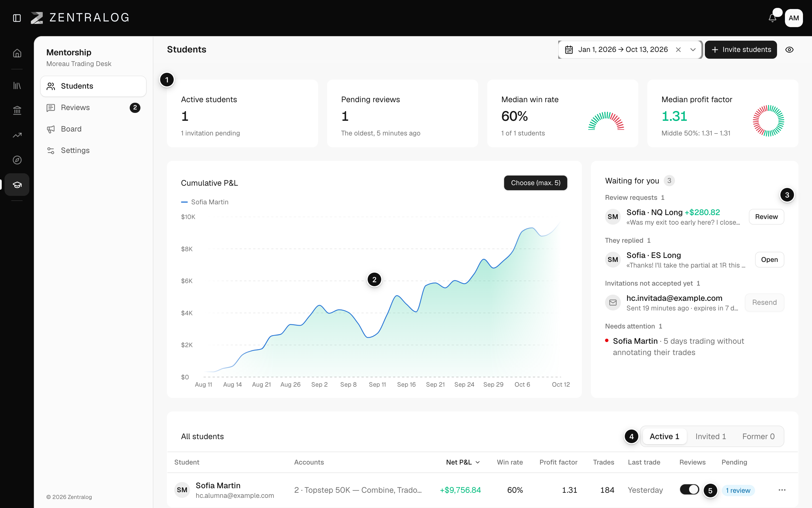Open the graduation cap mentorship icon
Viewport: 812px width, 508px height.
tap(17, 185)
